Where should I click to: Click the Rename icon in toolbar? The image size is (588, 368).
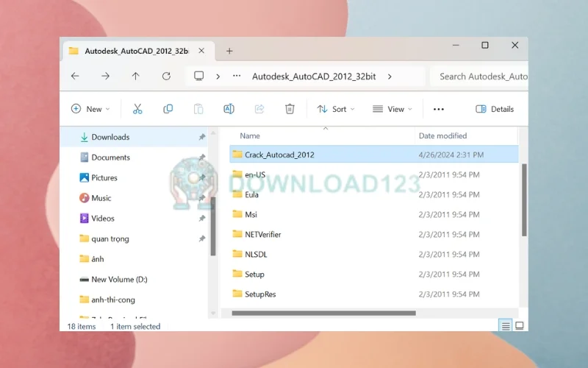coord(229,109)
